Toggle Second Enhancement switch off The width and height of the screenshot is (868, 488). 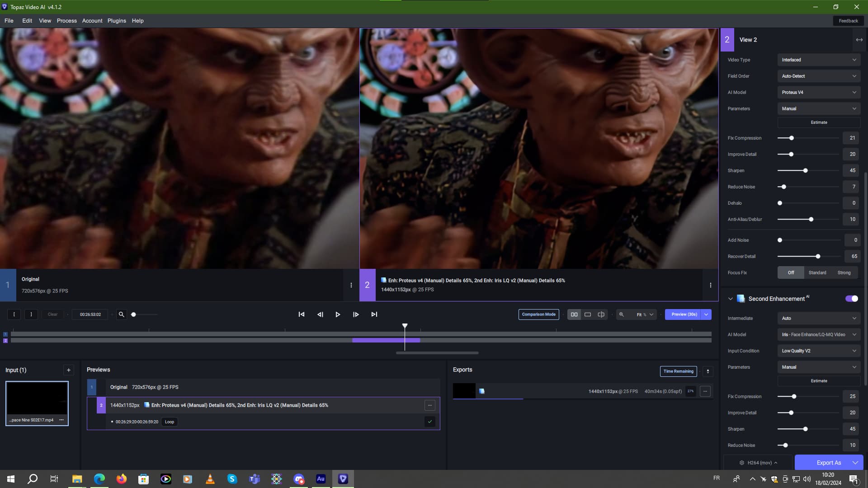click(852, 299)
